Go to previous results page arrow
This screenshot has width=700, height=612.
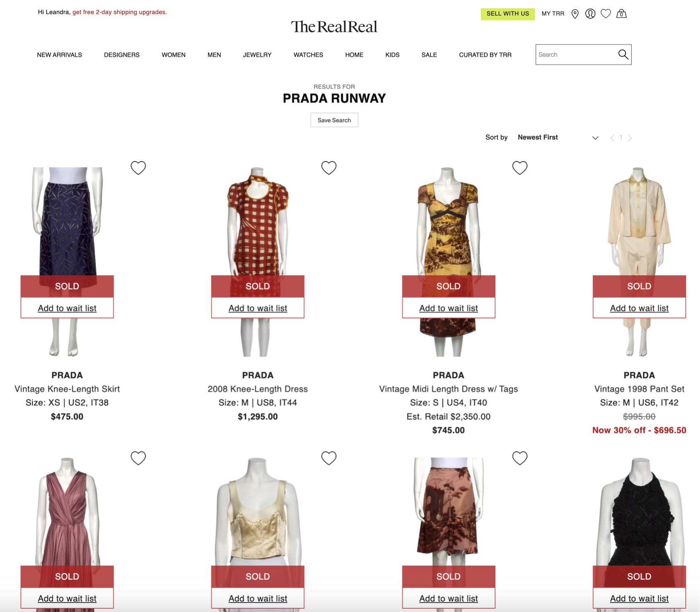point(612,138)
